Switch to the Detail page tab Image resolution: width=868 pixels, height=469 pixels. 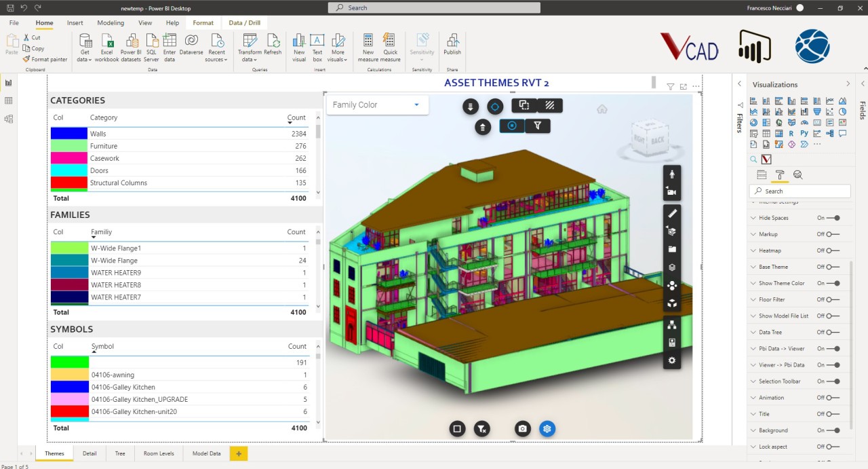click(90, 453)
